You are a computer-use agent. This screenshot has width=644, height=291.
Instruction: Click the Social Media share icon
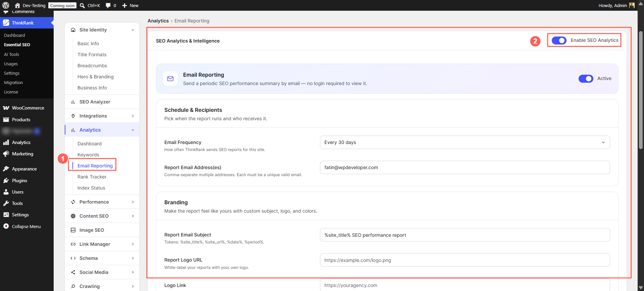pos(73,272)
